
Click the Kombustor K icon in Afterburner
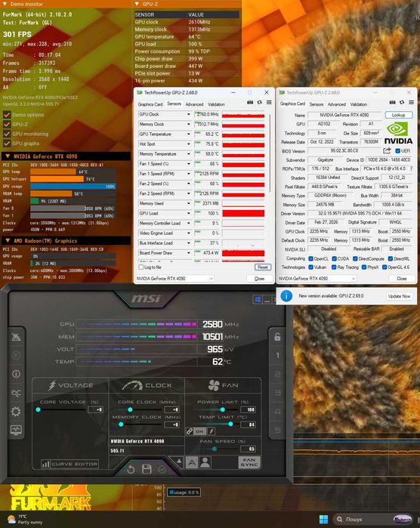pos(16,355)
